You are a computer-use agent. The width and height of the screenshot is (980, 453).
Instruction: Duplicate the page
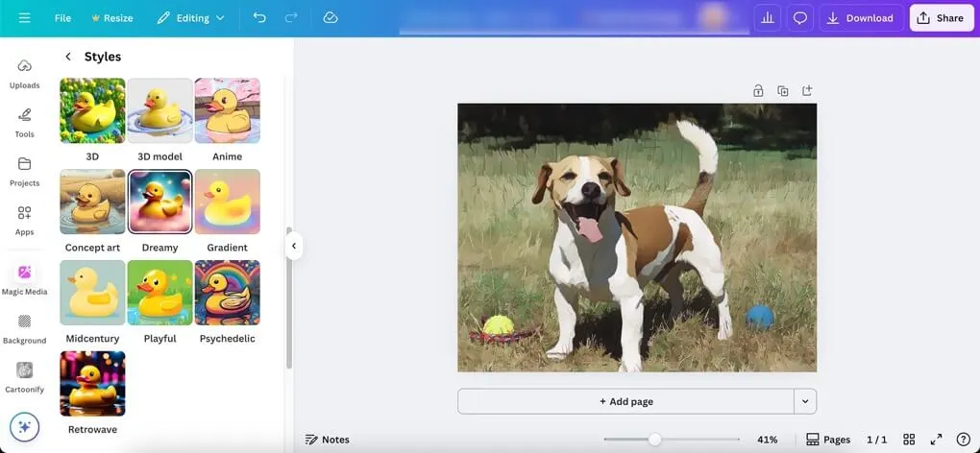(782, 91)
